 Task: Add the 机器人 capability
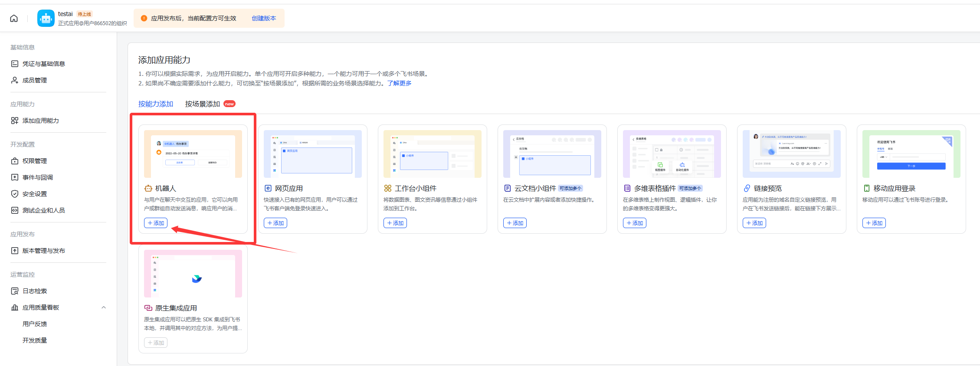[156, 223]
